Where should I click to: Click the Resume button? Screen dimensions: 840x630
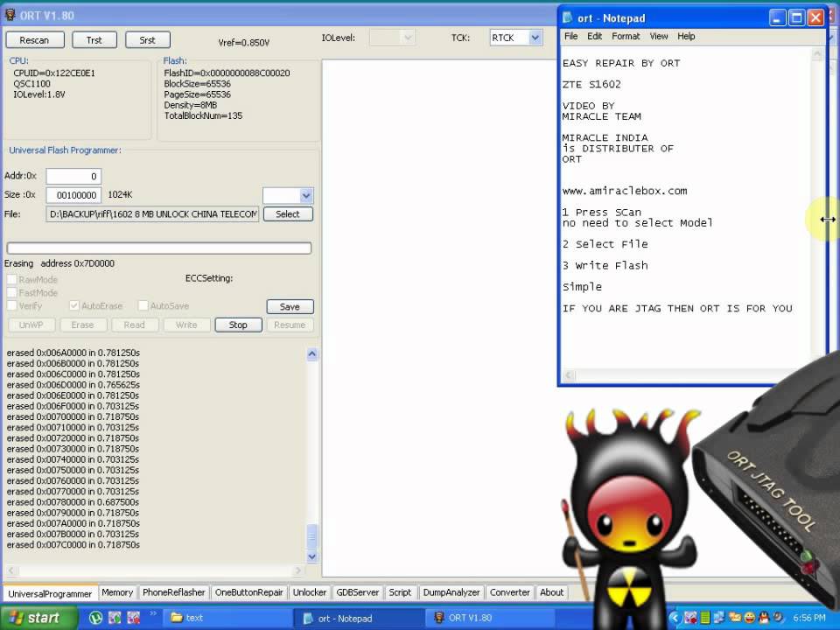(x=290, y=325)
